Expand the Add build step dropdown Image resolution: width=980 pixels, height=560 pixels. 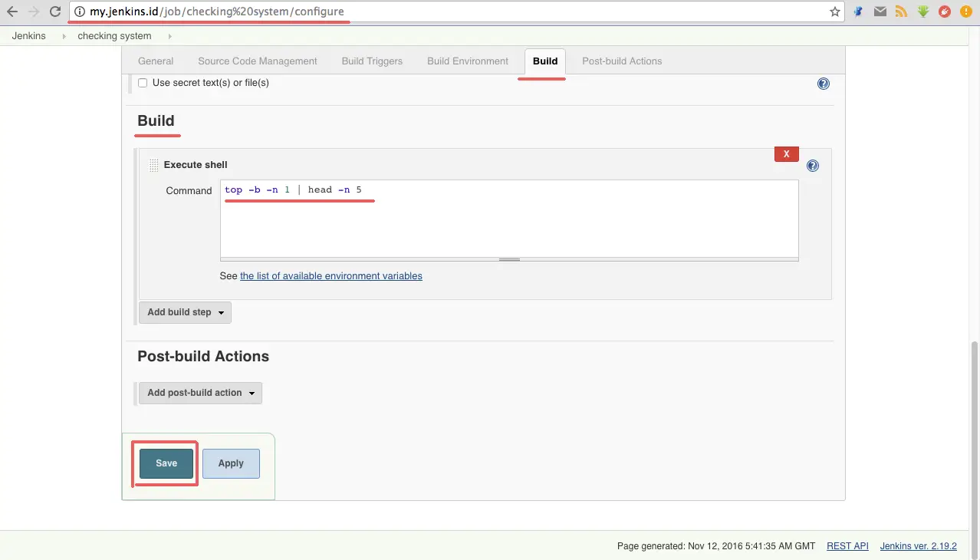coord(185,312)
